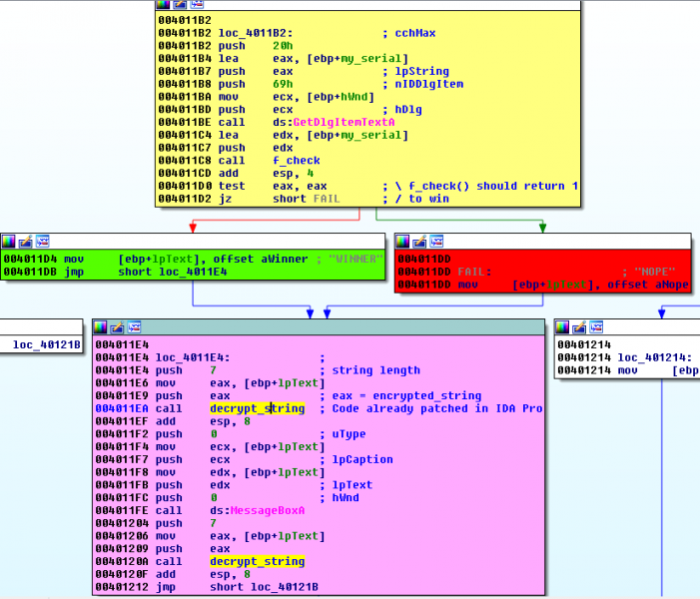Click the blue address 004011EA
700x599 pixels.
[x=122, y=408]
